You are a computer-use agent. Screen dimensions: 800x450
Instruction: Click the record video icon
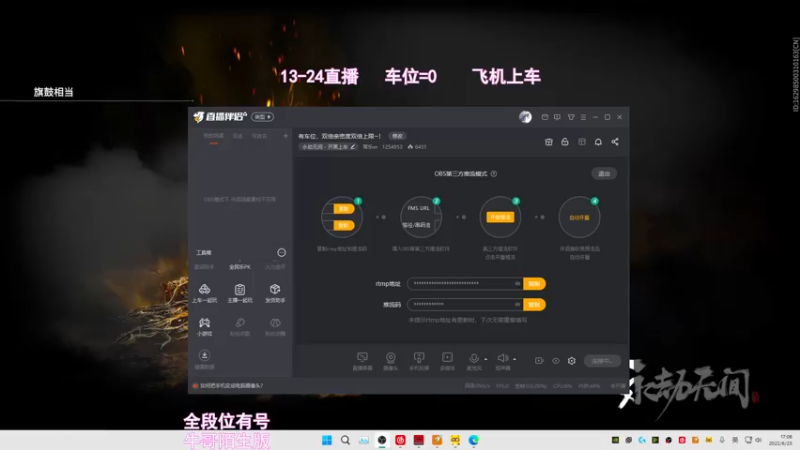[x=539, y=361]
